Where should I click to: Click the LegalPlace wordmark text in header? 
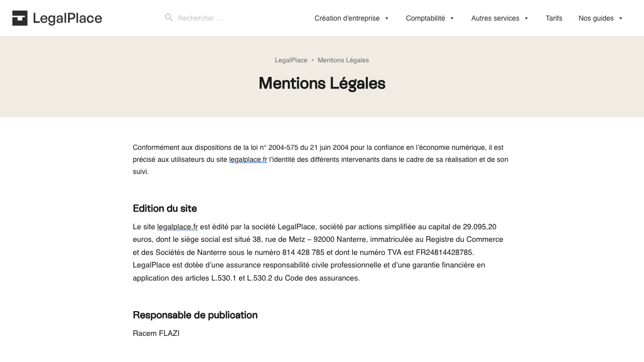[x=67, y=18]
